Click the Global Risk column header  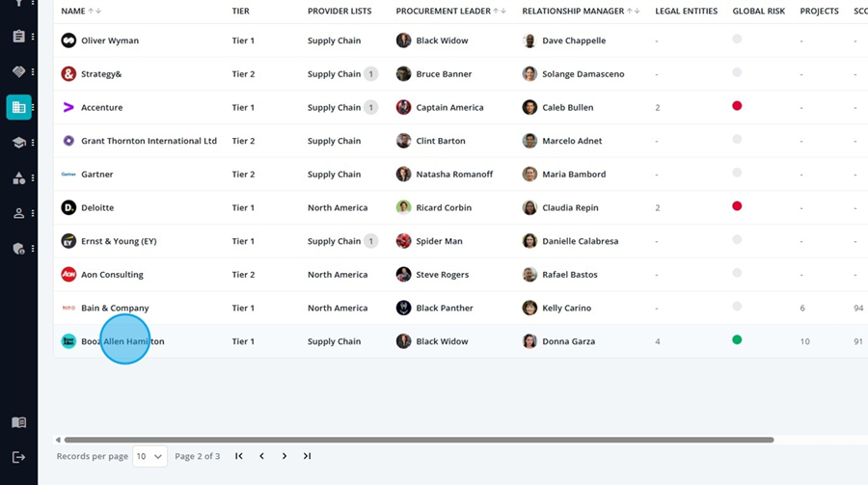tap(758, 11)
